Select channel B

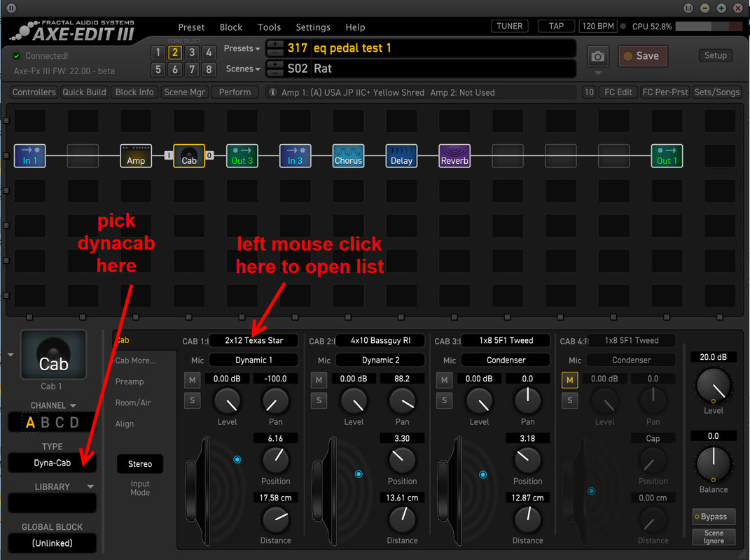[45, 423]
